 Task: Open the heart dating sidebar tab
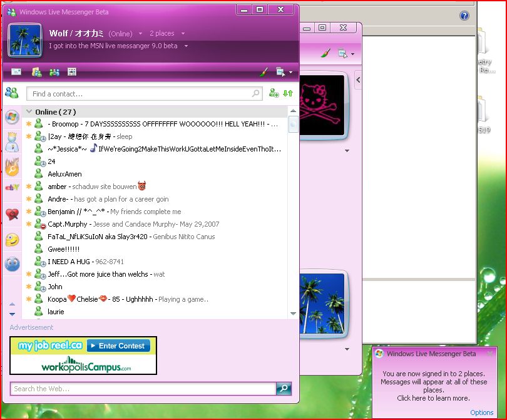12,214
